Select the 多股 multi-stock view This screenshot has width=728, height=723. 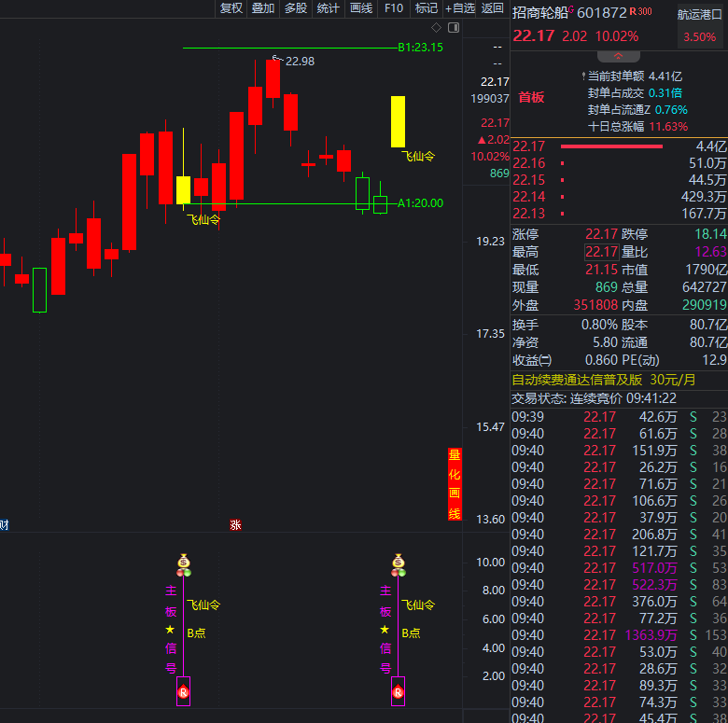pyautogui.click(x=296, y=7)
